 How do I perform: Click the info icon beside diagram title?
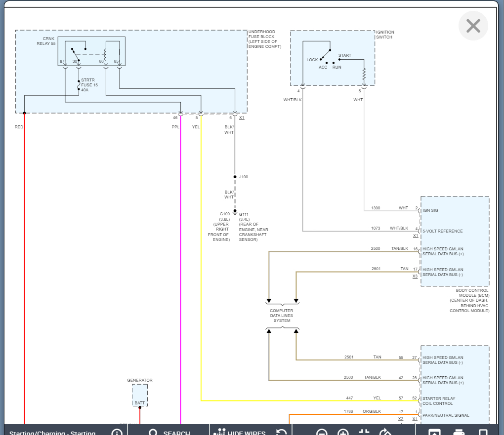pos(117,433)
